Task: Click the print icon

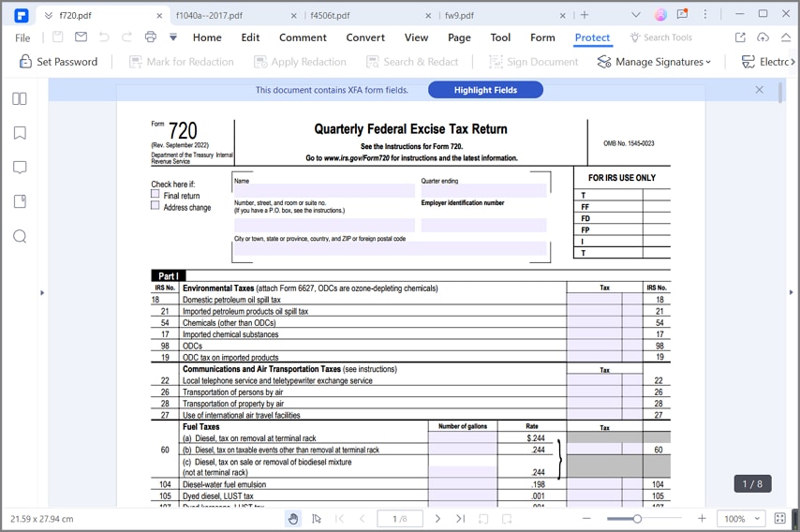Action: point(151,37)
